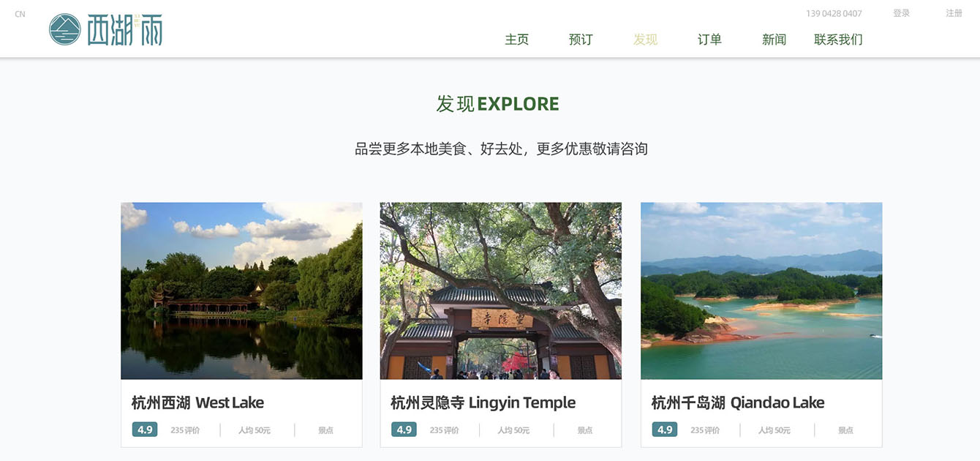
Task: Click the round mountain logo icon
Action: tap(64, 29)
